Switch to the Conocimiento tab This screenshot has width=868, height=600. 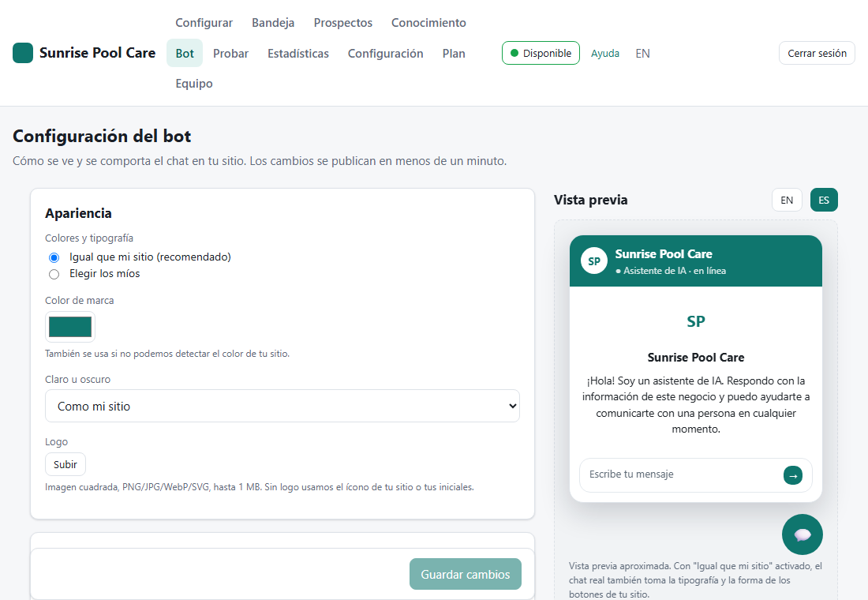[428, 23]
